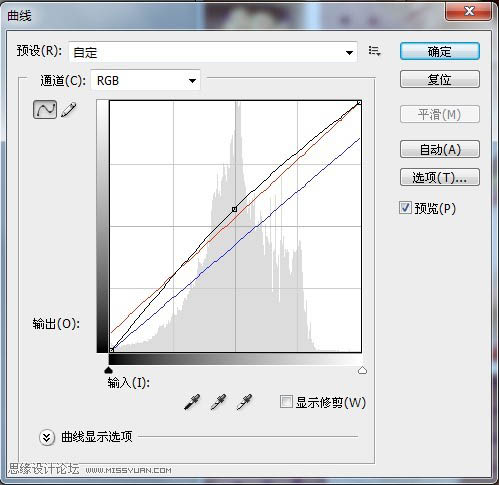Click the 确定 OK button
Image resolution: width=499 pixels, height=485 pixels.
440,51
